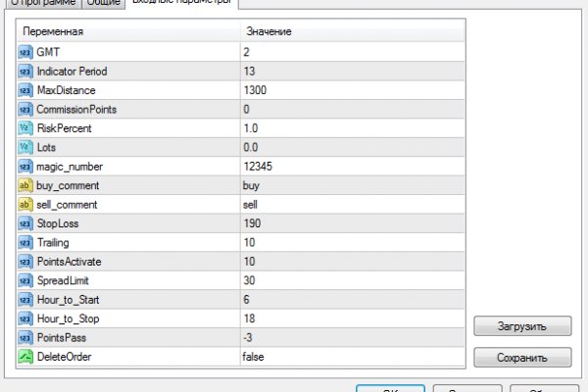The width and height of the screenshot is (588, 392).
Task: Click the icon next to Indicator Period
Action: tap(25, 72)
